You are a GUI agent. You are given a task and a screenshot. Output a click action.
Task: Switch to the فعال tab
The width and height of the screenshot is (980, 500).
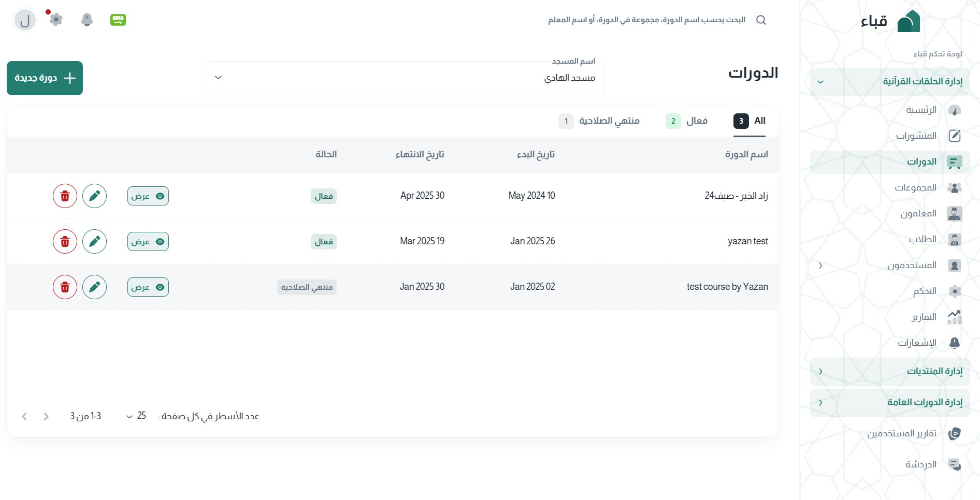click(687, 121)
